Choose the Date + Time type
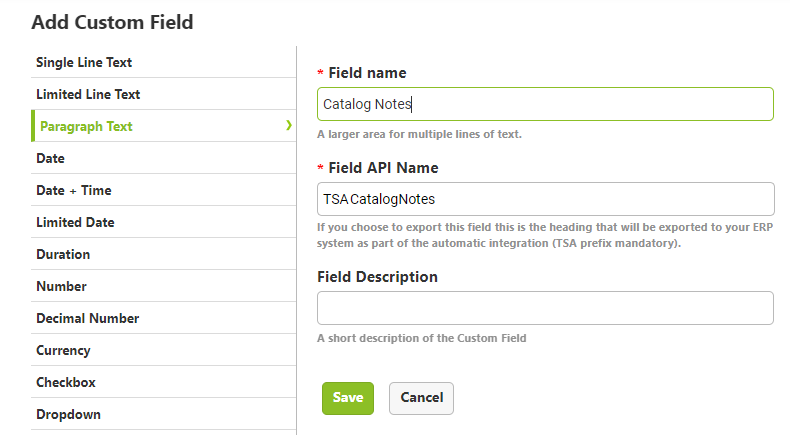 click(x=163, y=190)
